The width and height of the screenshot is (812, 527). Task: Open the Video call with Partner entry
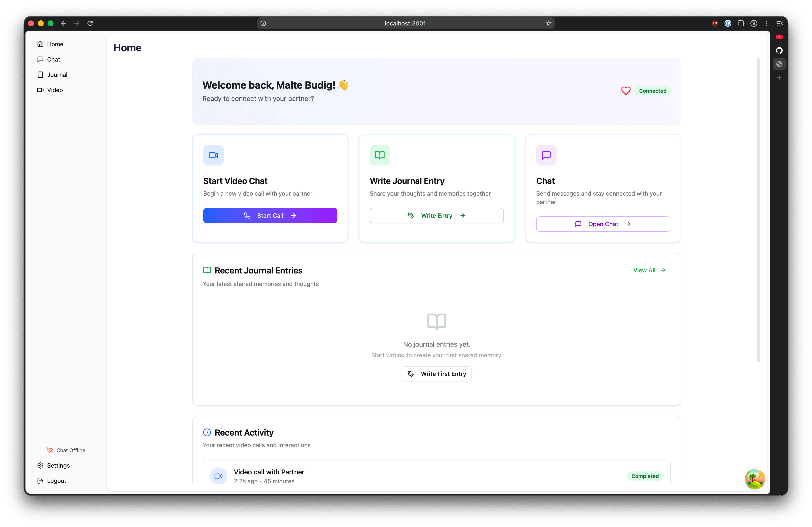coord(436,472)
